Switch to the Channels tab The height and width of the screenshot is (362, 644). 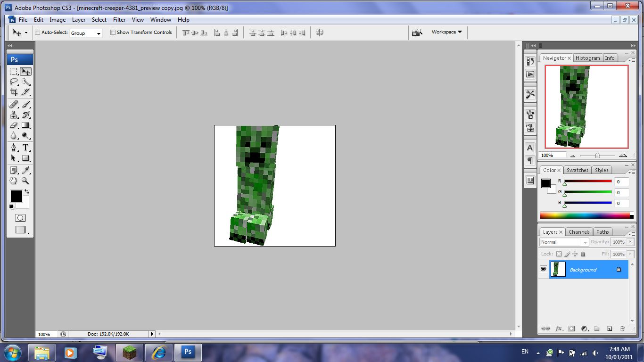579,232
